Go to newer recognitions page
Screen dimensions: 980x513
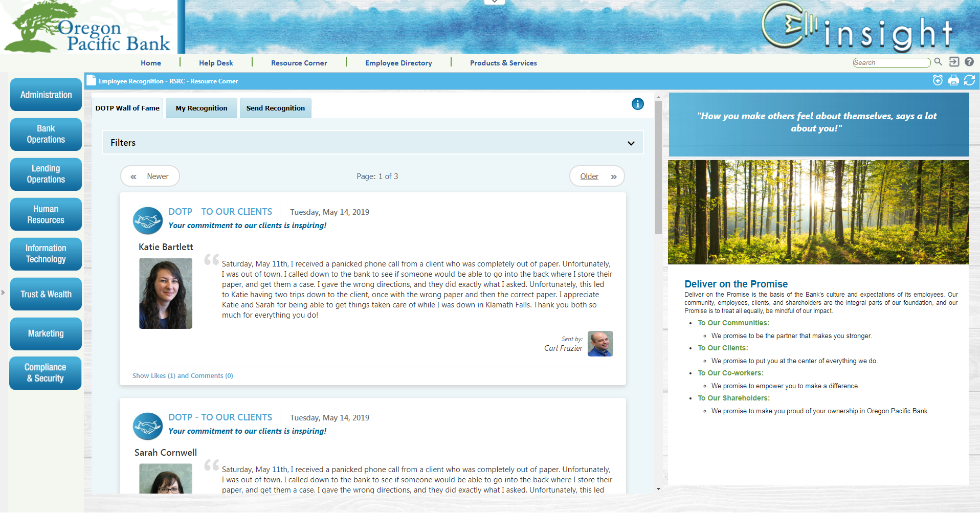[x=150, y=176]
